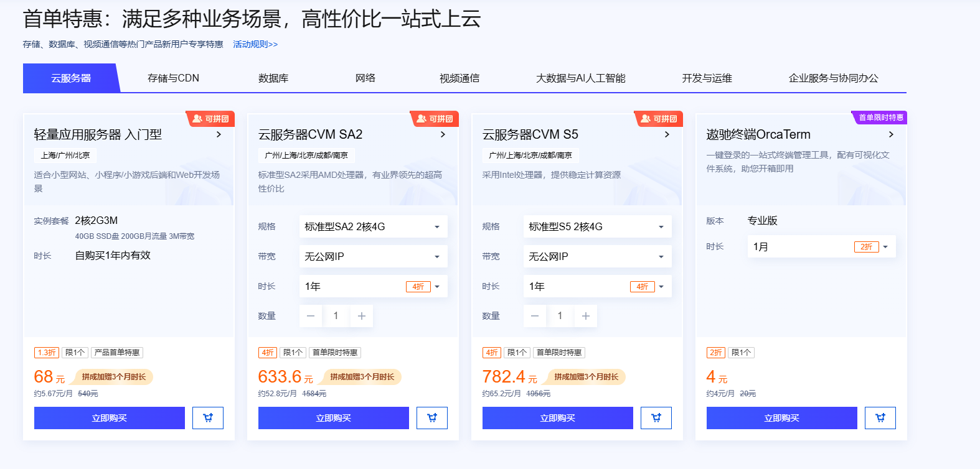Add 云服务器CVM SA2 to shopping cart
Screen dimensions: 980x469
[x=432, y=418]
